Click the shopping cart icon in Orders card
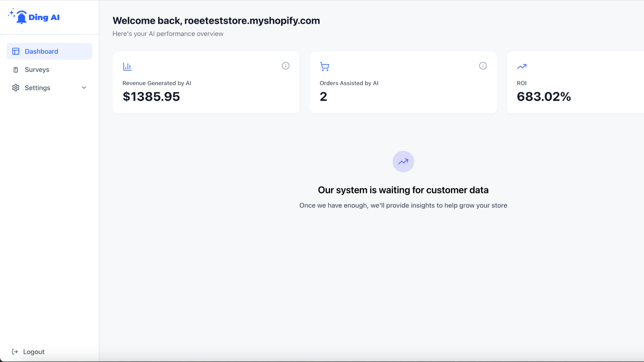The width and height of the screenshot is (644, 362). [x=324, y=66]
